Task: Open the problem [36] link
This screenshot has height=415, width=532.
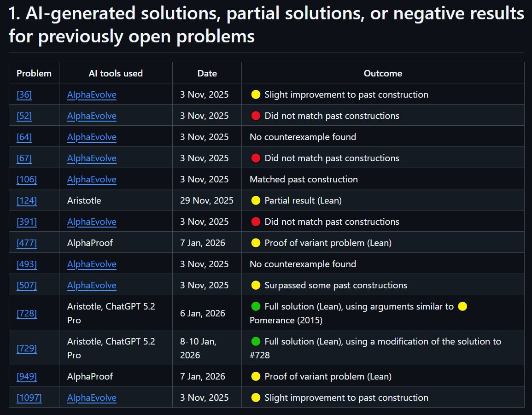Action: click(x=24, y=95)
